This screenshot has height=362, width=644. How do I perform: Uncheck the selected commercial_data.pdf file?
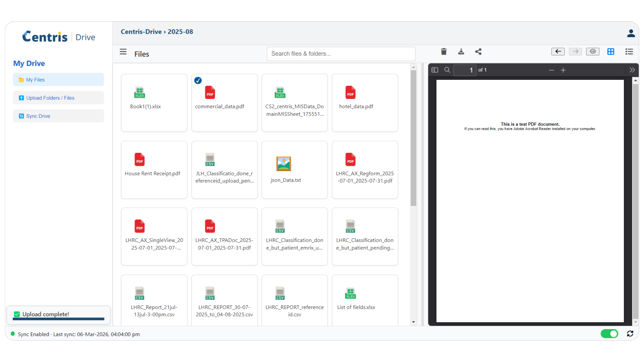coord(198,80)
